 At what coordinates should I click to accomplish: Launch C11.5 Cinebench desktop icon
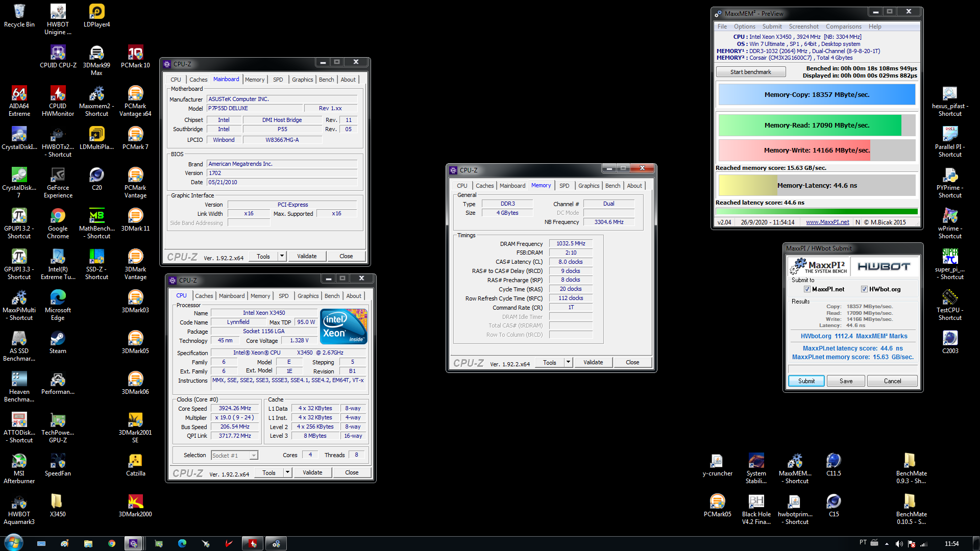834,465
